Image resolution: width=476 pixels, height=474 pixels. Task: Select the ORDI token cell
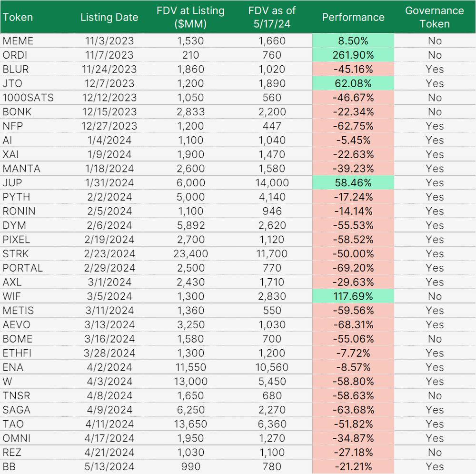point(15,55)
